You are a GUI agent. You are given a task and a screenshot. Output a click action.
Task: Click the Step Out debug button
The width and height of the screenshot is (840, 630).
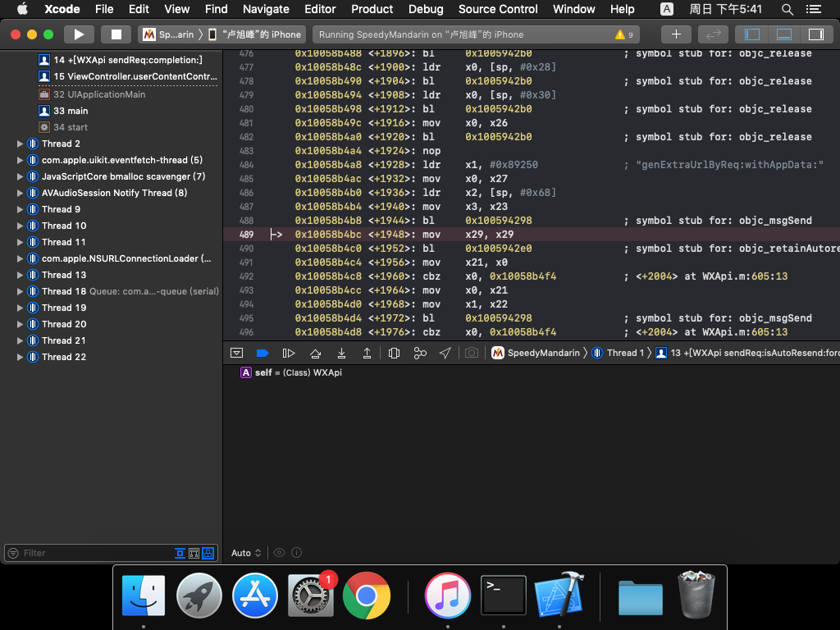click(367, 353)
